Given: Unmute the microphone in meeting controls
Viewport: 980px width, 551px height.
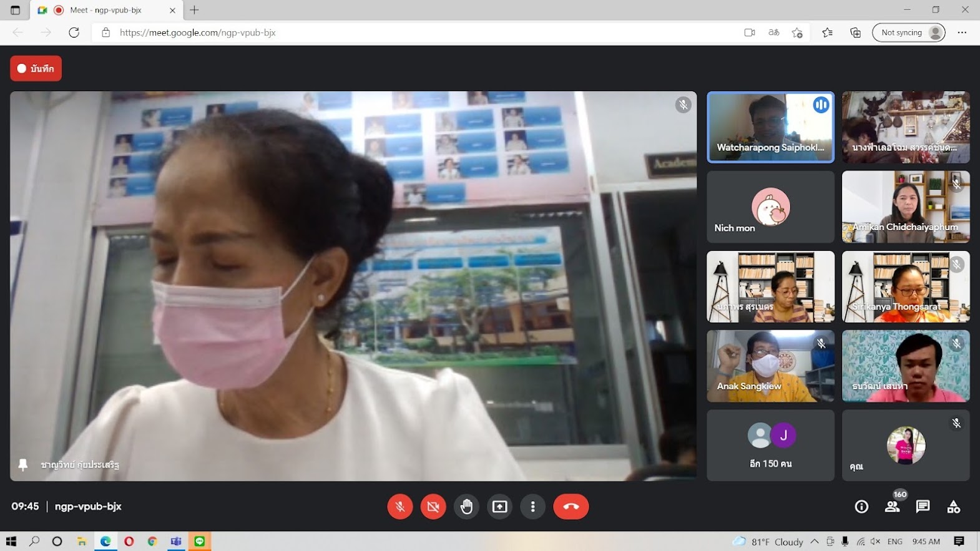Looking at the screenshot, I should click(x=400, y=507).
